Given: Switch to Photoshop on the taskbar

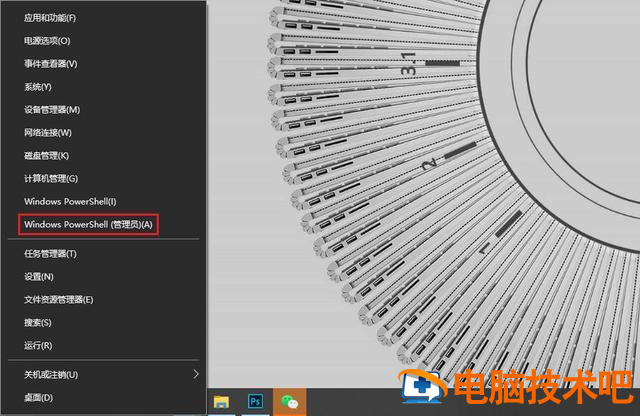Looking at the screenshot, I should coord(256,402).
